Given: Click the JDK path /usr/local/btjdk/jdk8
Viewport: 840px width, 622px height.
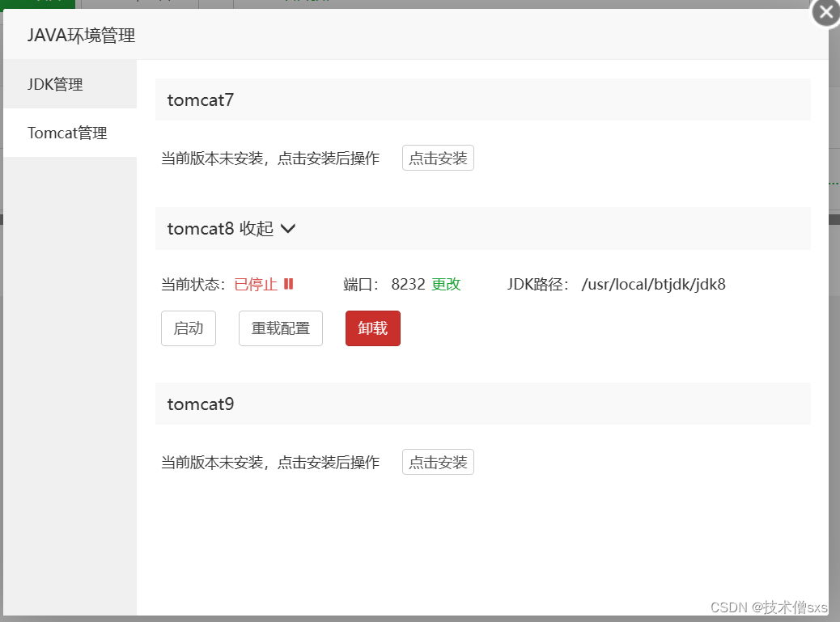Looking at the screenshot, I should 654,284.
